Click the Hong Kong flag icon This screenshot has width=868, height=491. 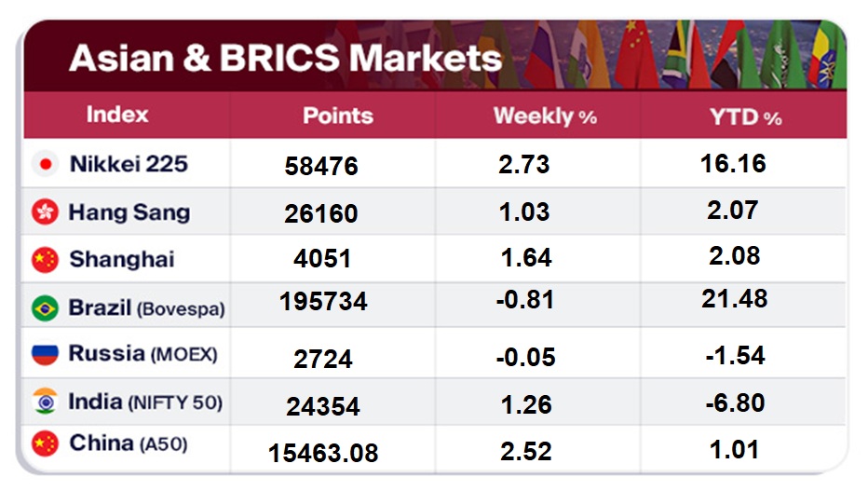pyautogui.click(x=44, y=212)
